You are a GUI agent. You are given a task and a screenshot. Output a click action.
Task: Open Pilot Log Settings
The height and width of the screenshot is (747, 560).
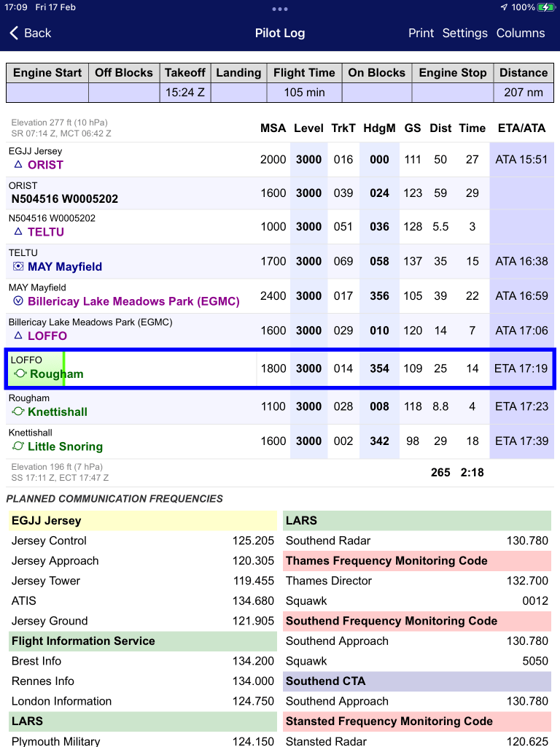tap(464, 33)
